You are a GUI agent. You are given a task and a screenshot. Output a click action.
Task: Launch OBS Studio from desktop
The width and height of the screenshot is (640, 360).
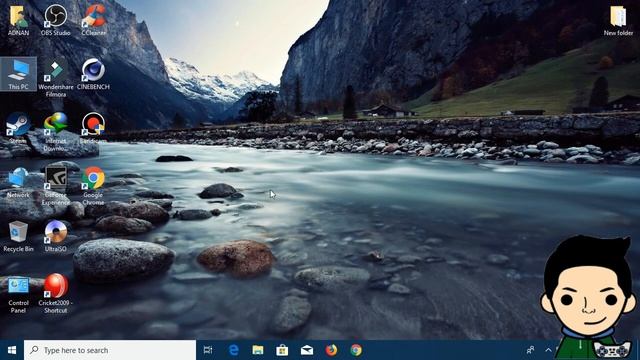(56, 20)
